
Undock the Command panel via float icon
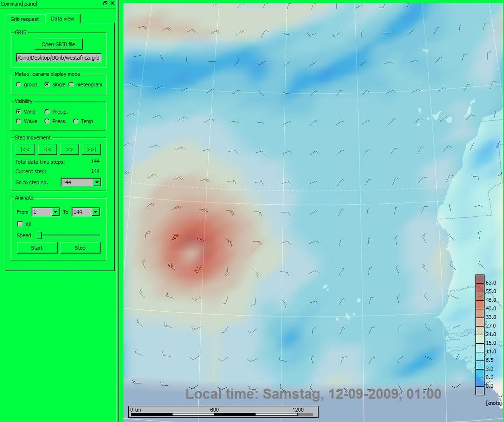[105, 3]
